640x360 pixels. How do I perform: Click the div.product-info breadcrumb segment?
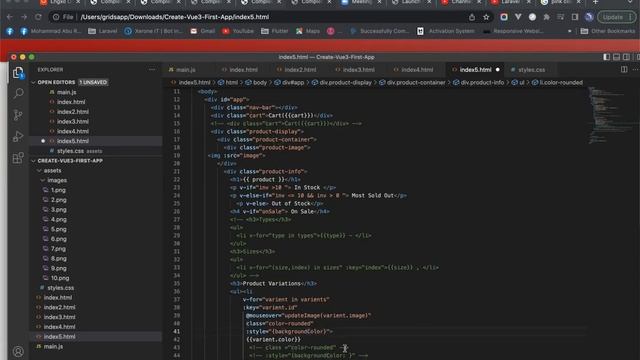click(479, 82)
